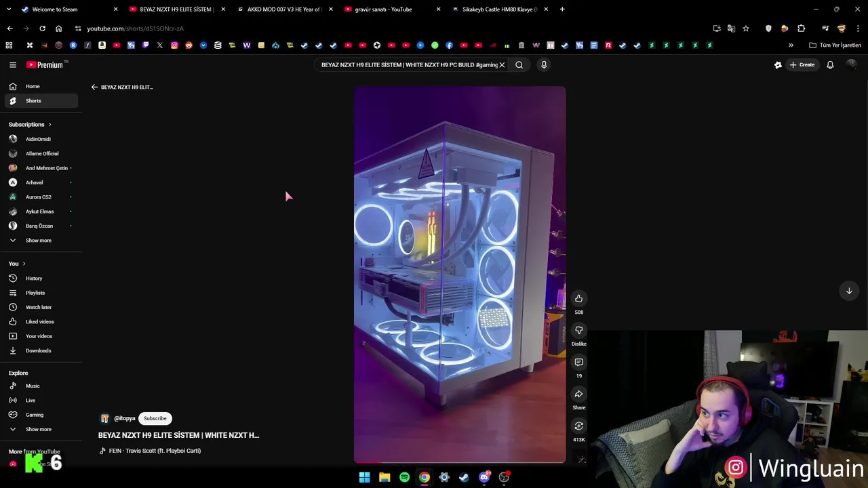Open the FE!N Travis Scott sound link
Screen dimensions: 868x488
click(155, 451)
